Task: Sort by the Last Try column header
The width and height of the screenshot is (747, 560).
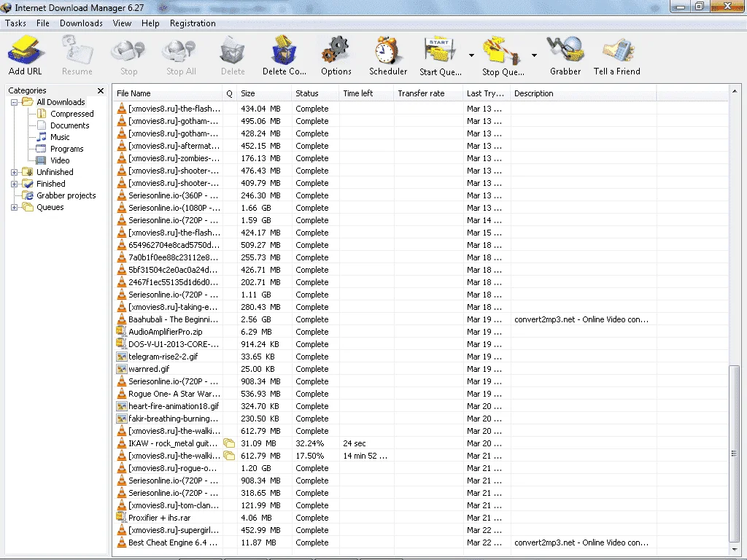Action: 487,93
